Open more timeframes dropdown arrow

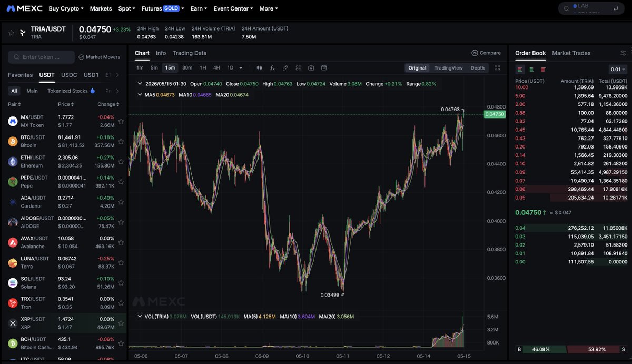point(241,68)
